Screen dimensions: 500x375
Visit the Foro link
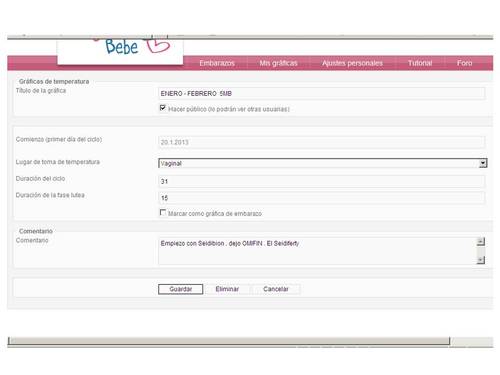click(x=464, y=63)
